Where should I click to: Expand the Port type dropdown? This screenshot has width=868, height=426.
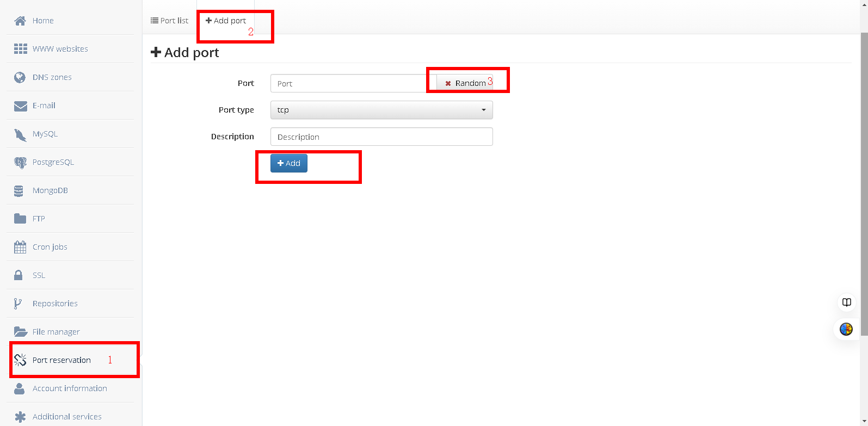(381, 110)
